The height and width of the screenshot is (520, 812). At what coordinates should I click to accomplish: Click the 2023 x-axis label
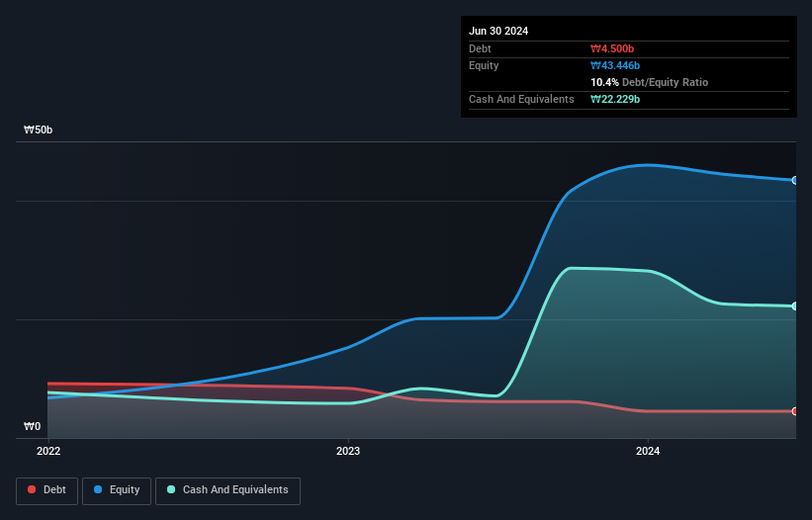coord(348,451)
